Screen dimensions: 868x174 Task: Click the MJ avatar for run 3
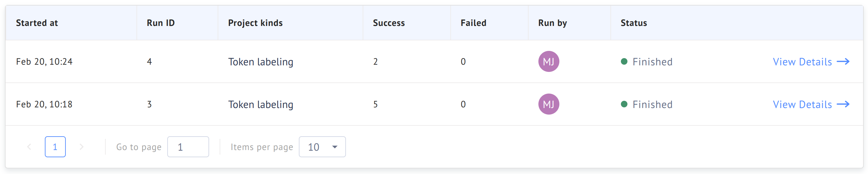click(x=548, y=104)
